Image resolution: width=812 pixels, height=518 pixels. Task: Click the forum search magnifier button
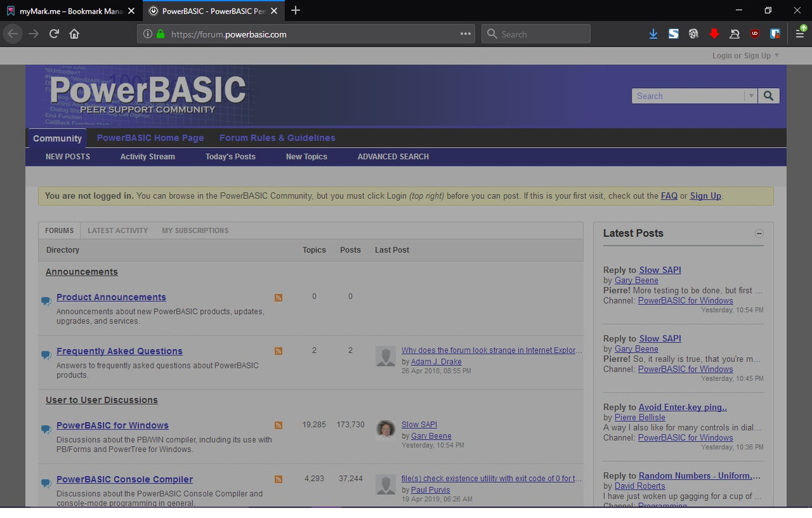pos(768,96)
